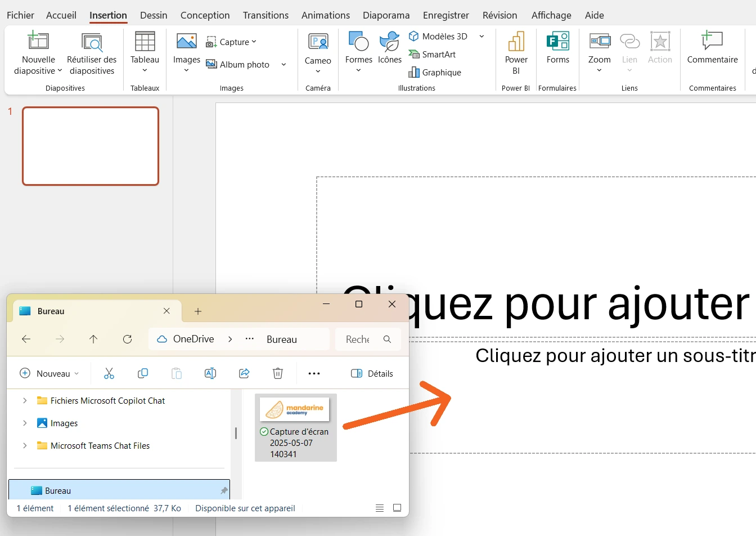Open the Diaporama ribbon tab
Screen dimensions: 756x536
tap(386, 15)
